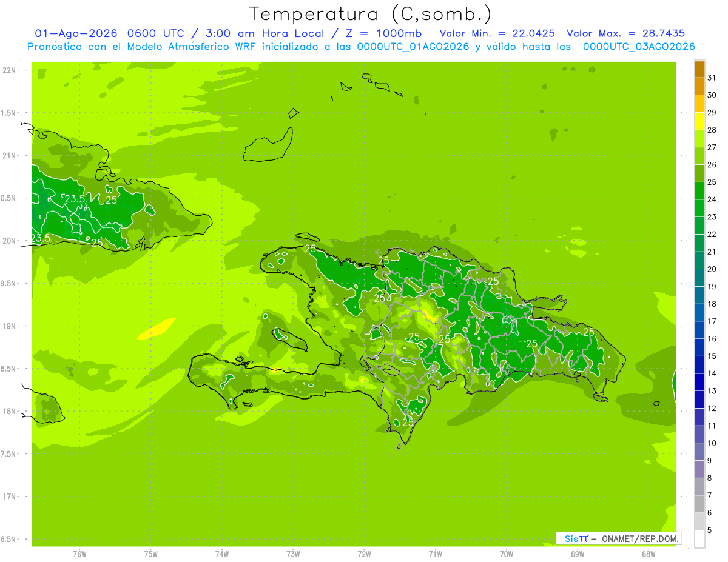Click 'Valor Max. = 28.7435' text

click(x=625, y=33)
